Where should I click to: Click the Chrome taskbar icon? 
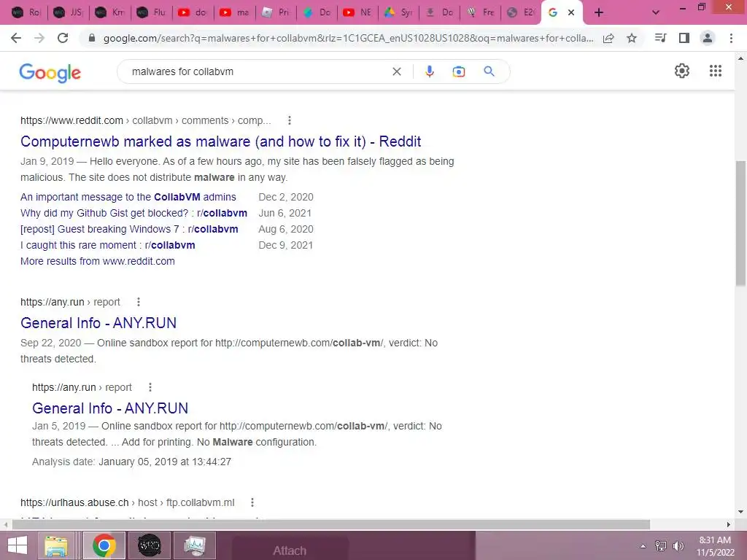(x=104, y=545)
